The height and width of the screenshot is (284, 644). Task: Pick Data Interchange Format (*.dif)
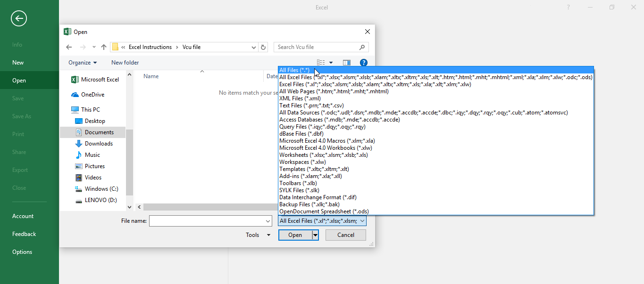(x=435, y=197)
